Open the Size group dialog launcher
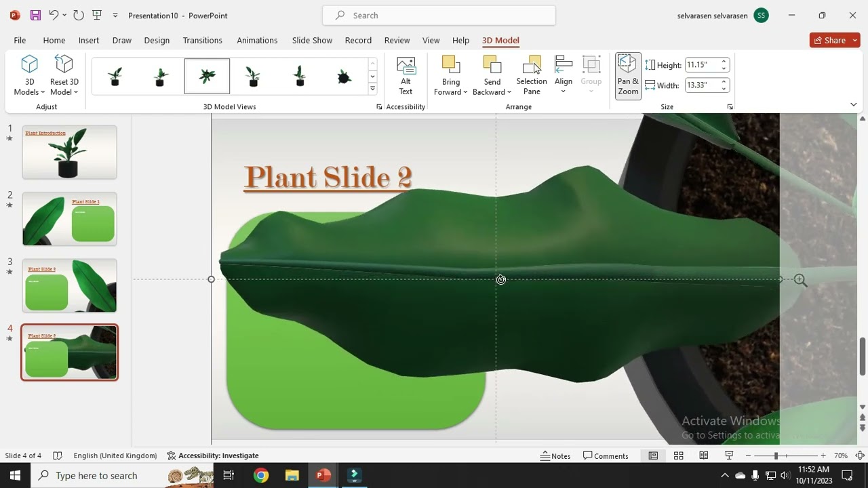The height and width of the screenshot is (488, 868). click(x=730, y=107)
